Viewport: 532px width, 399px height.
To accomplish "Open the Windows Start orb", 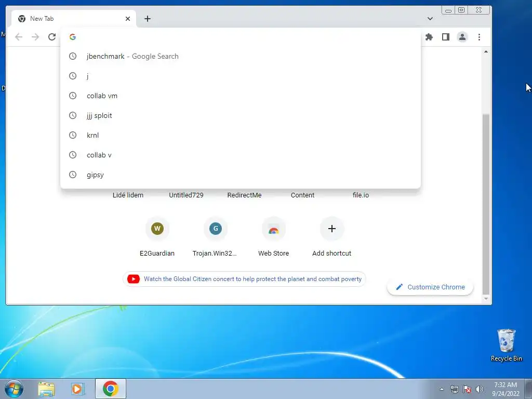I will [x=14, y=389].
